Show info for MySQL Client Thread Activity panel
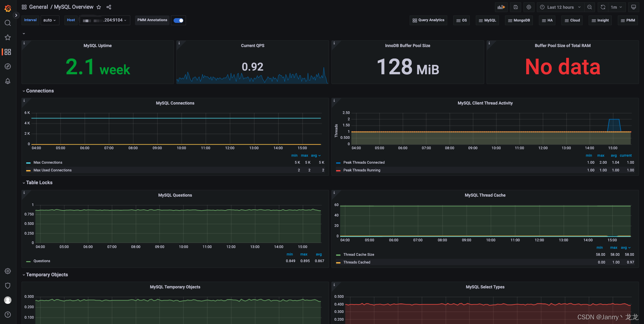644x324 pixels. click(334, 100)
